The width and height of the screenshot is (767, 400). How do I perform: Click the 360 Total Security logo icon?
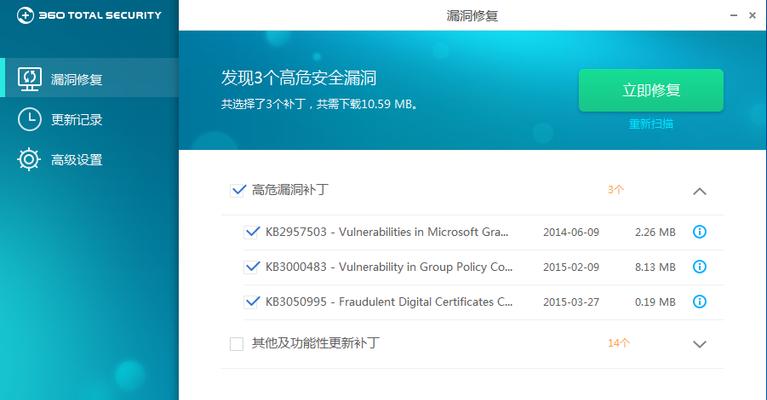tap(25, 15)
